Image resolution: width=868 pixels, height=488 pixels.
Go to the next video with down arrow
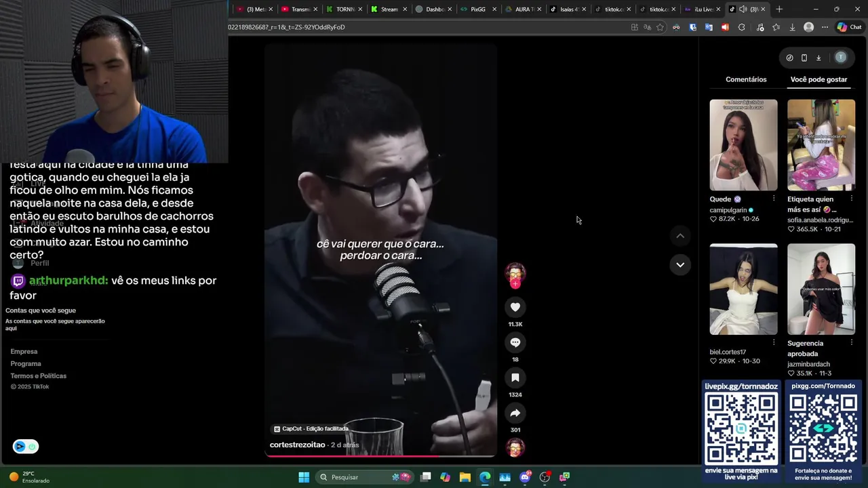tap(680, 264)
